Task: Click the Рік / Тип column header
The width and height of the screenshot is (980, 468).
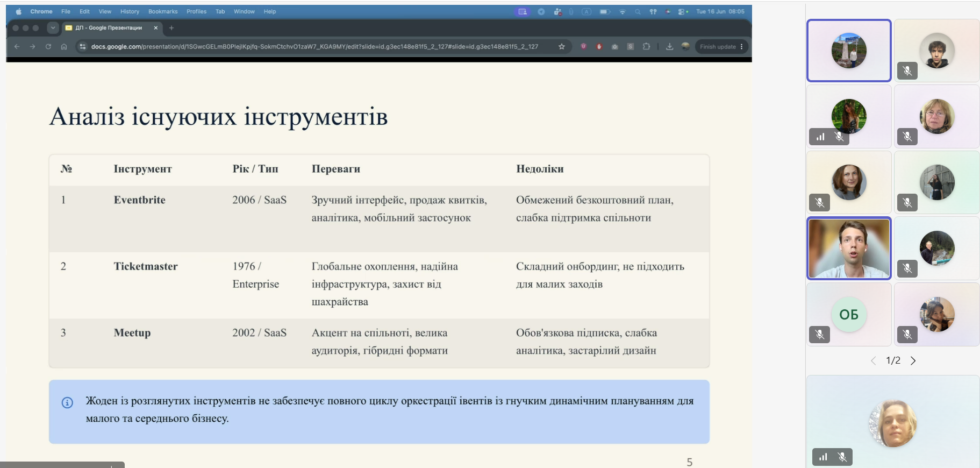Action: (x=255, y=169)
